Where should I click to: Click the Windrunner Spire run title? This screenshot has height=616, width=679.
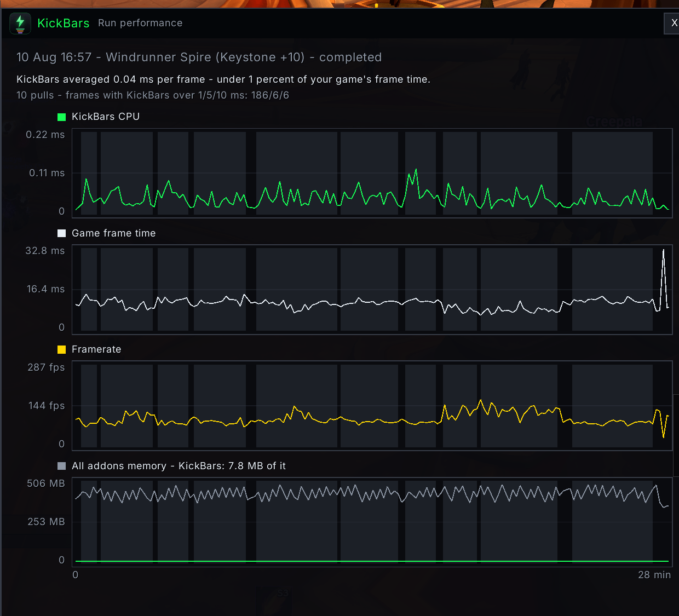pos(199,57)
